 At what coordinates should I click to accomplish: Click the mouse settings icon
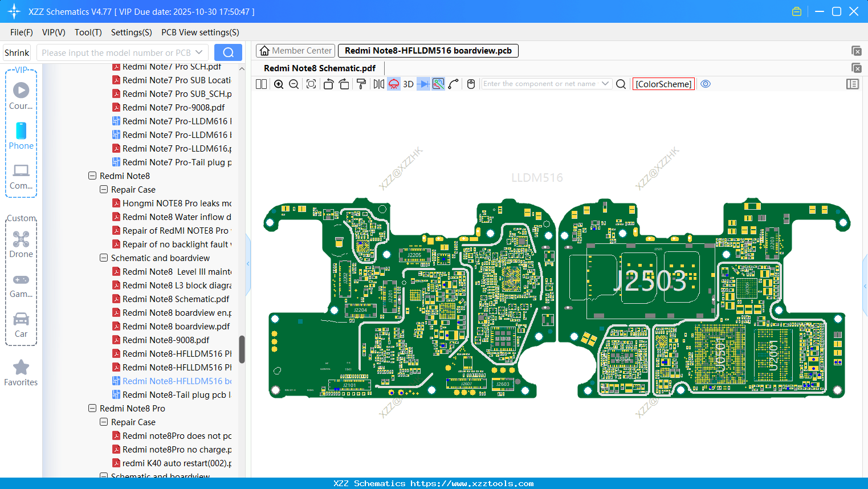pyautogui.click(x=471, y=84)
